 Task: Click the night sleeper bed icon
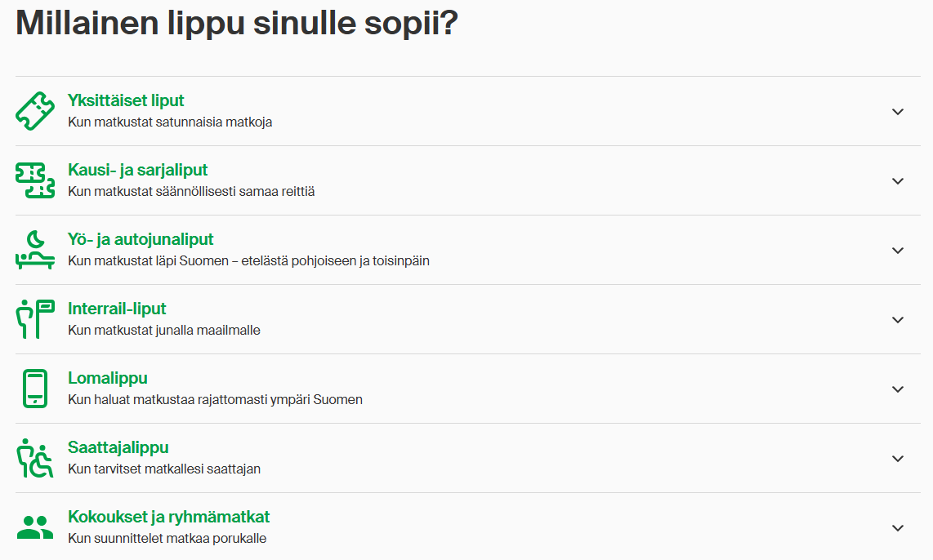pos(35,250)
